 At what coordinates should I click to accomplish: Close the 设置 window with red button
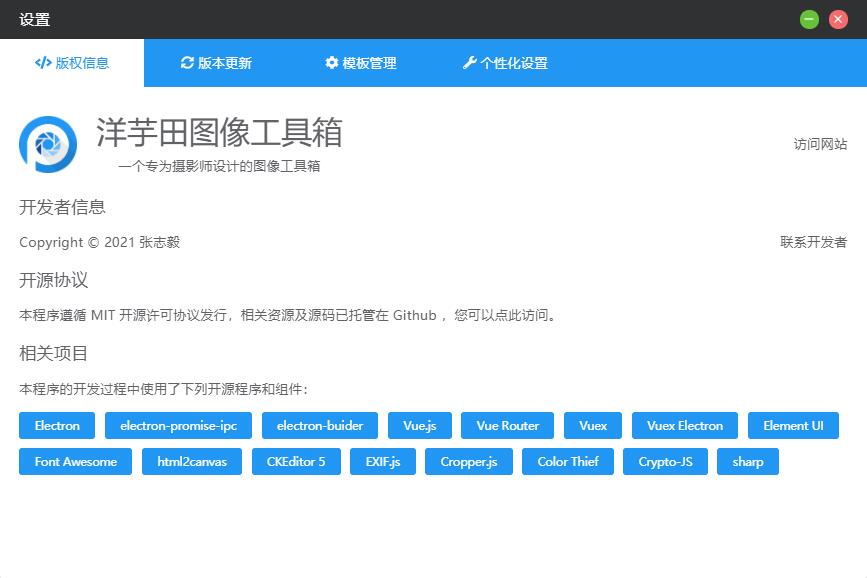pos(838,19)
